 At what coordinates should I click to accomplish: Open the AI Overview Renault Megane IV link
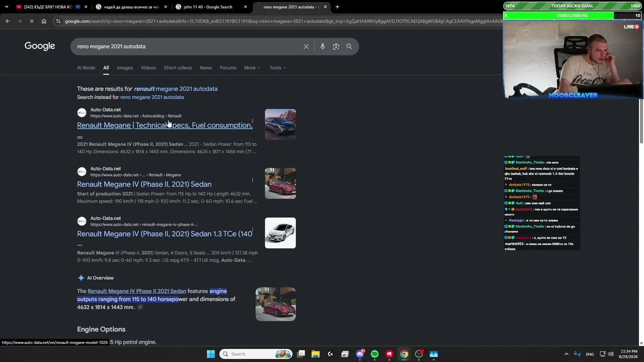tap(137, 291)
